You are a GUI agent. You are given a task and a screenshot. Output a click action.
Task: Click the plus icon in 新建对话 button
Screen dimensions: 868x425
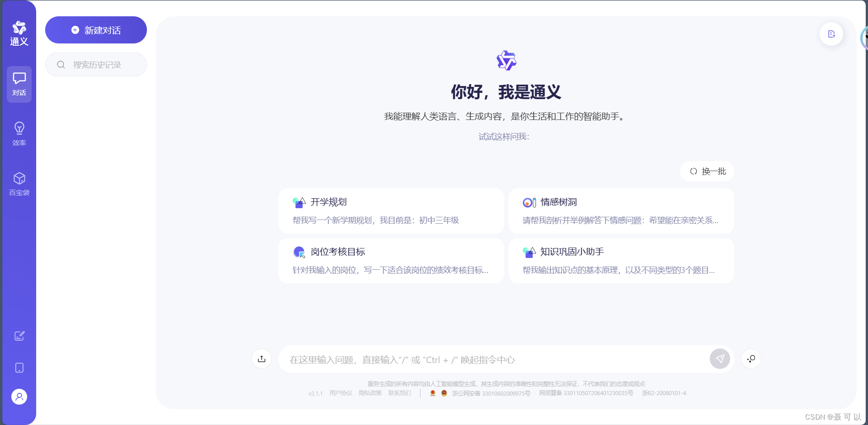click(75, 30)
